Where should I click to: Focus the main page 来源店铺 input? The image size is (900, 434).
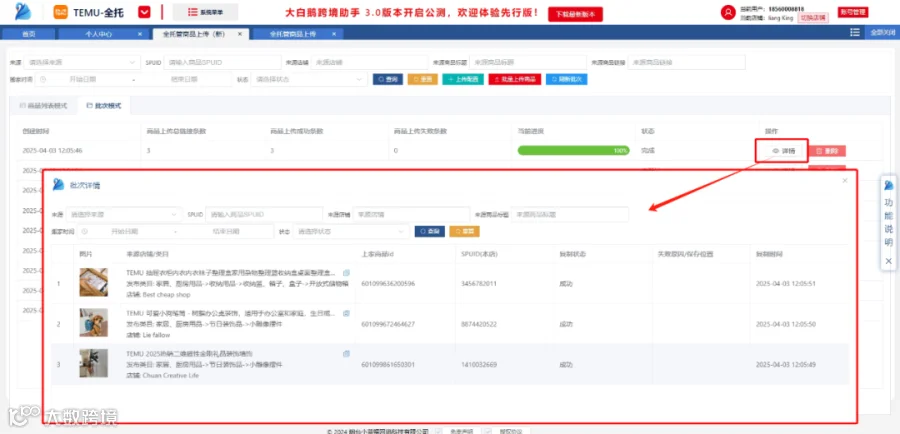pyautogui.click(x=369, y=62)
